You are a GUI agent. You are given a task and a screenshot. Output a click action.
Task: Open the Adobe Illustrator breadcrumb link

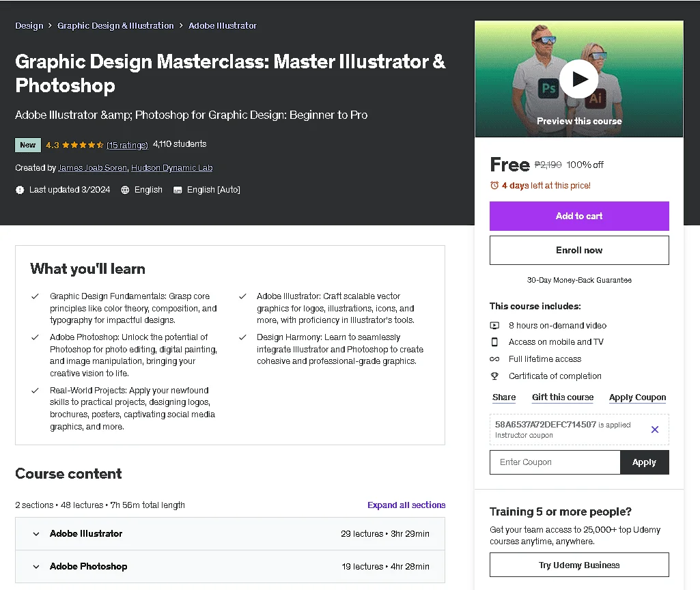(x=223, y=25)
